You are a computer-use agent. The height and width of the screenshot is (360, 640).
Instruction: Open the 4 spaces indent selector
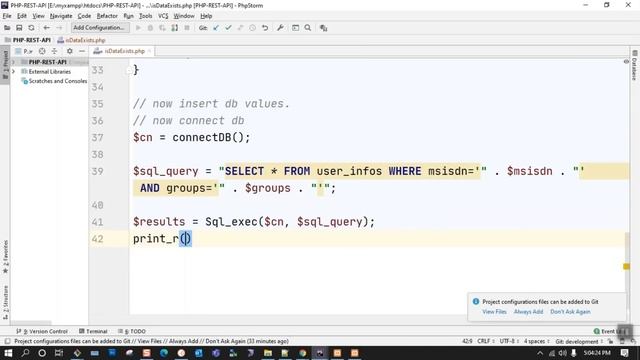[x=536, y=341]
